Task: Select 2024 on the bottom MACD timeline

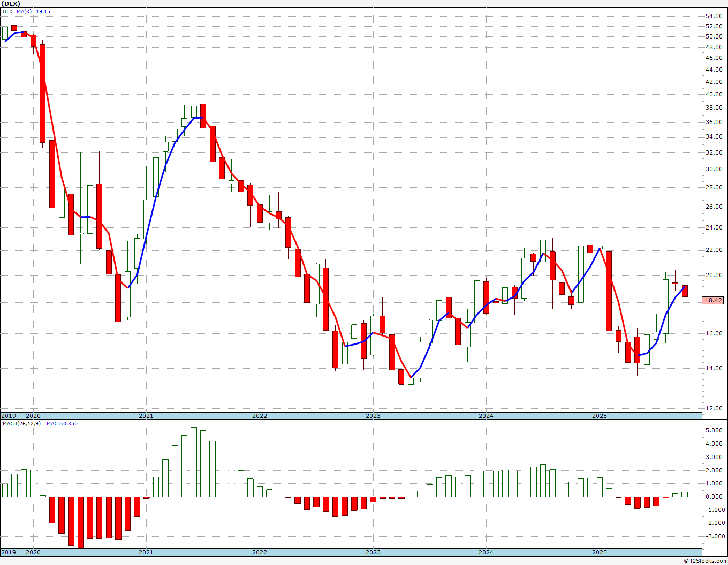Action: pyautogui.click(x=486, y=552)
